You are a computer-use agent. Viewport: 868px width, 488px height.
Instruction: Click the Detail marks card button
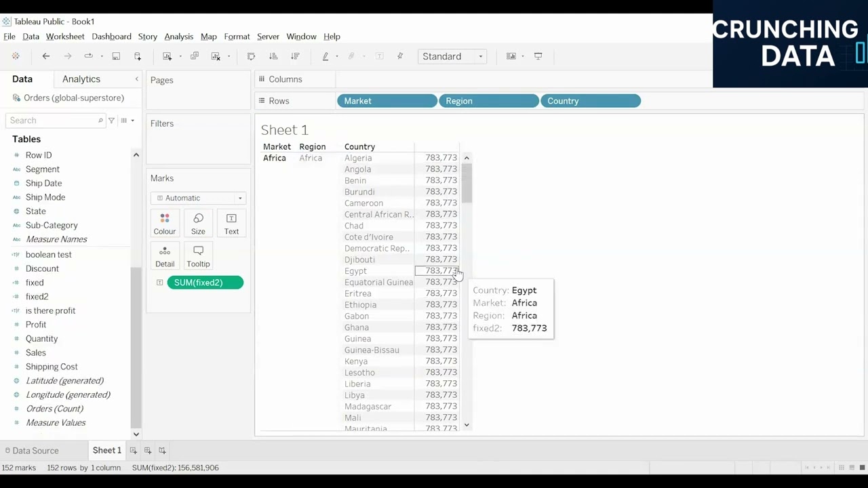point(165,256)
